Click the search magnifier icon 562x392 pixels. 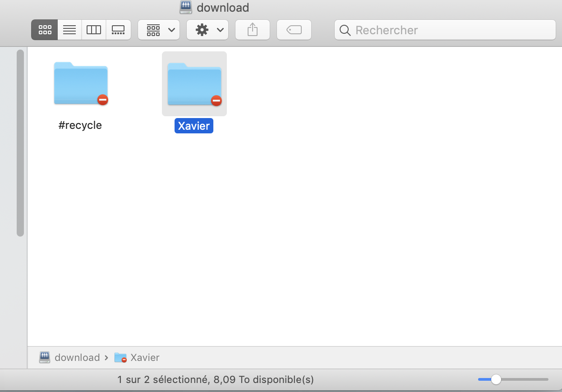(x=345, y=30)
